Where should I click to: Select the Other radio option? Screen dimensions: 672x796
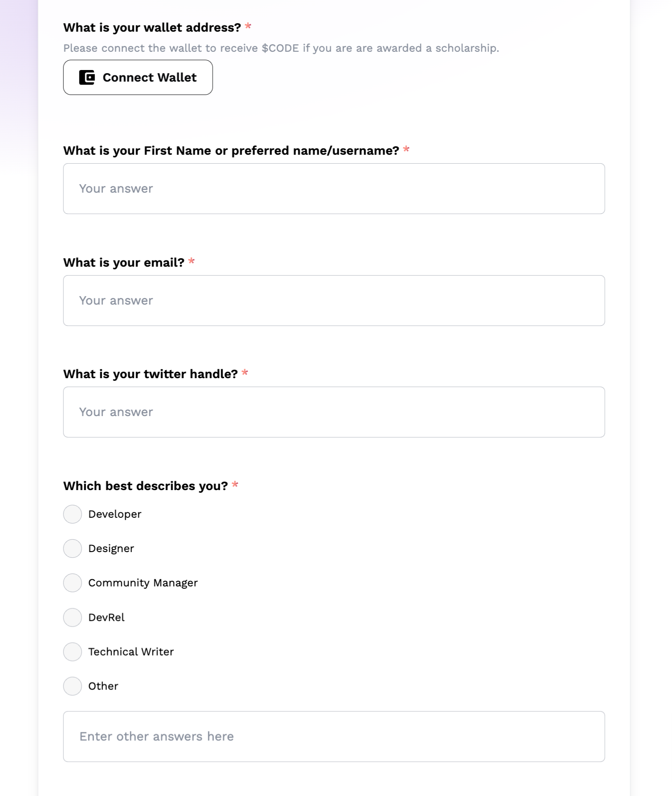coord(73,686)
